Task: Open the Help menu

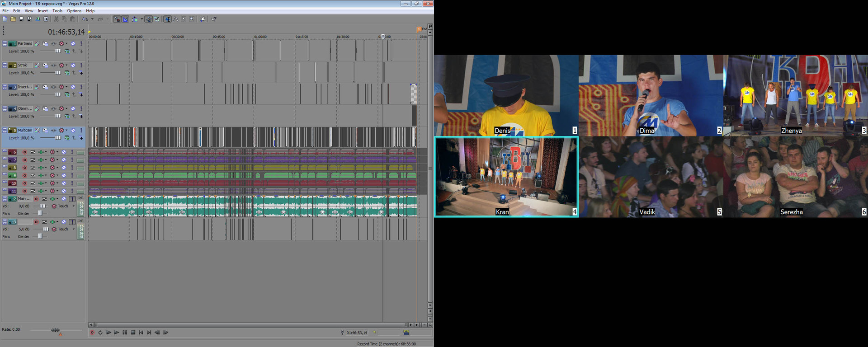Action: click(90, 11)
